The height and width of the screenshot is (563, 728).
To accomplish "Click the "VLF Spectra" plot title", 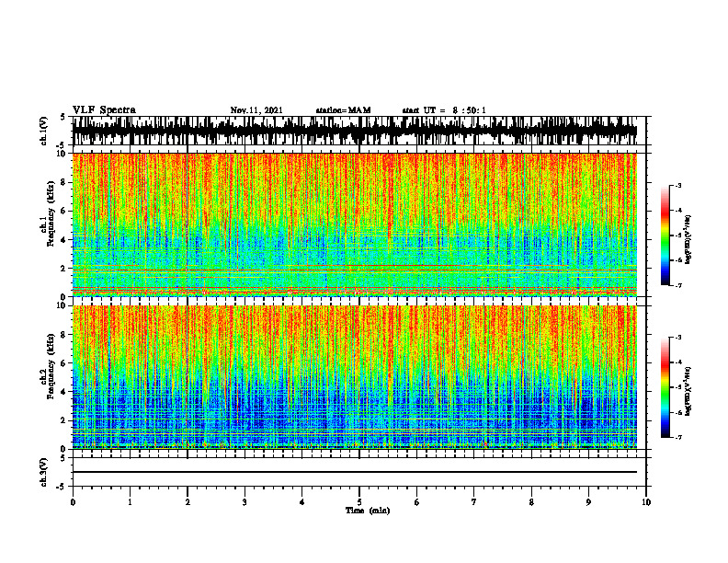I will pos(104,110).
